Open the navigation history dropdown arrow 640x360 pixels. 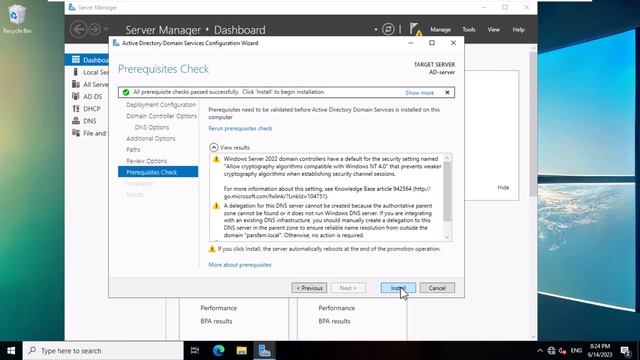tap(106, 29)
